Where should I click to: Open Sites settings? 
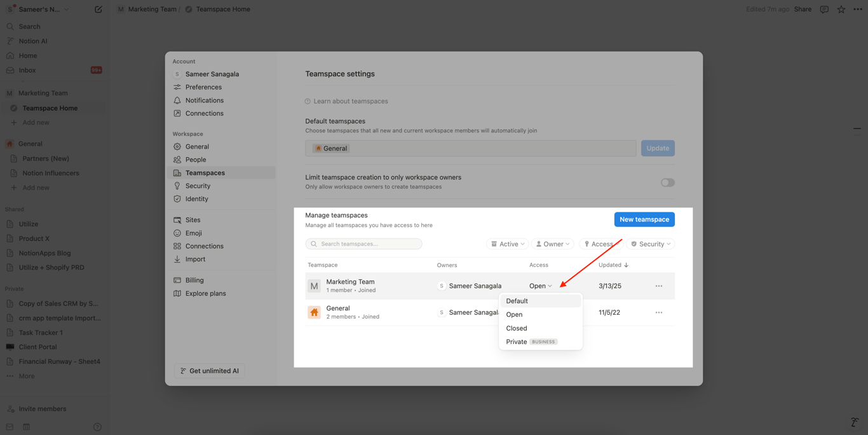(x=222, y=220)
